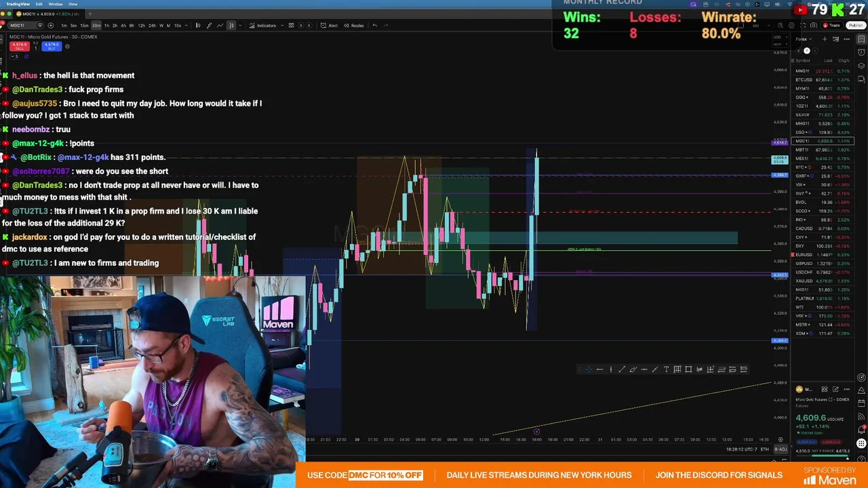Open chart settings gear icon

791,25
